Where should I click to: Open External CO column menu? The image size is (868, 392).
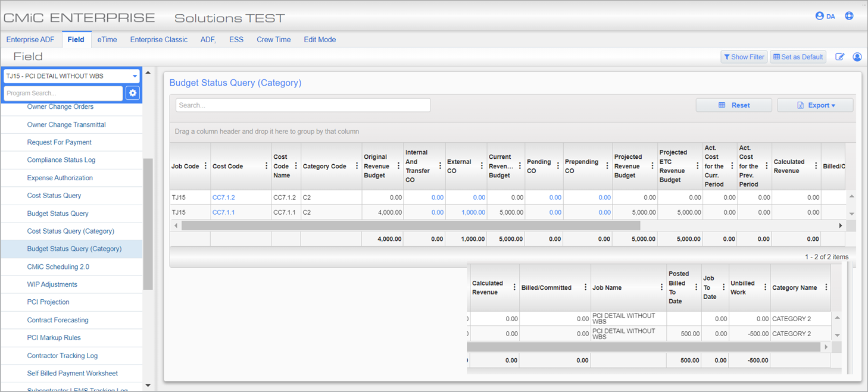(x=482, y=166)
